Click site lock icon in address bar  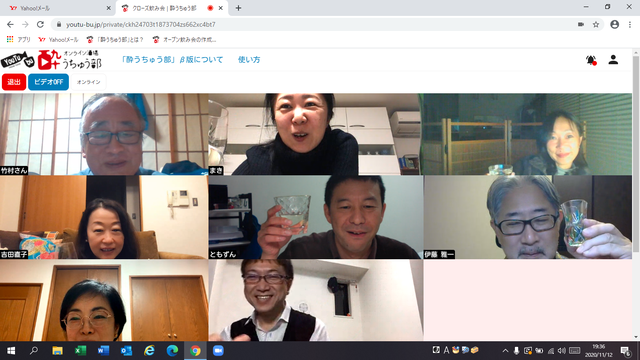point(59,24)
